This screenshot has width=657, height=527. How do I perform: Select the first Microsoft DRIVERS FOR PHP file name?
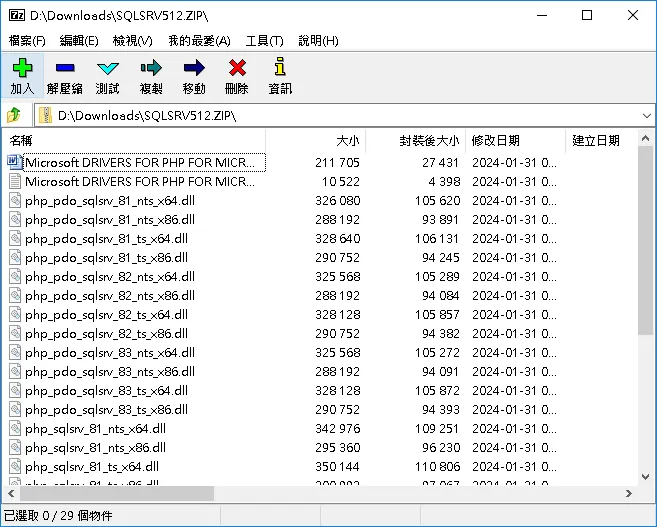coord(140,163)
